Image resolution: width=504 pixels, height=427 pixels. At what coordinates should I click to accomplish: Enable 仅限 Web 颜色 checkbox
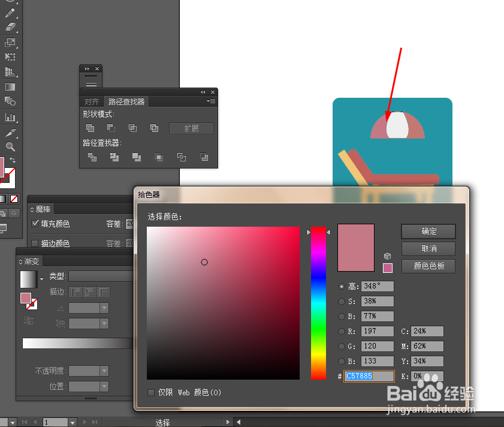151,393
